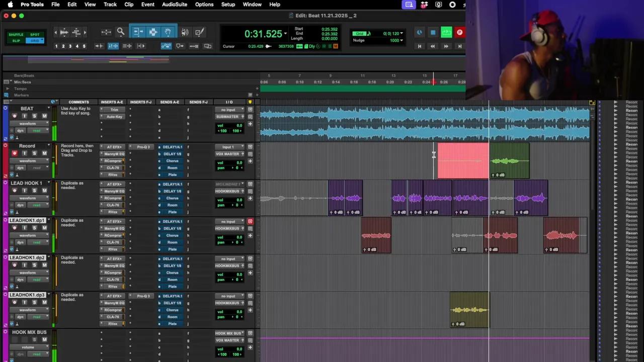Viewport: 644px width, 362px height.
Task: Open the Track menu
Action: pos(110,5)
